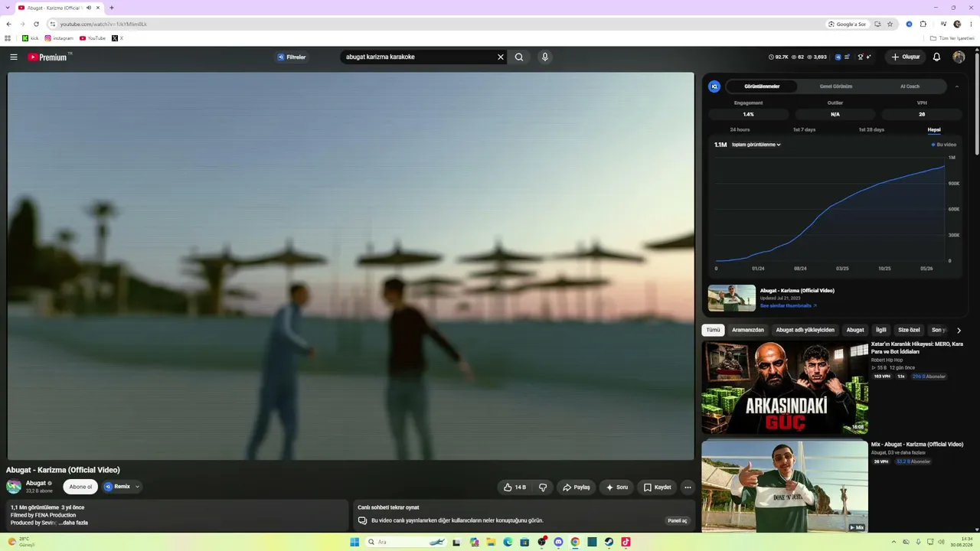Mute the tab via speaker icon
The image size is (980, 551).
click(89, 8)
